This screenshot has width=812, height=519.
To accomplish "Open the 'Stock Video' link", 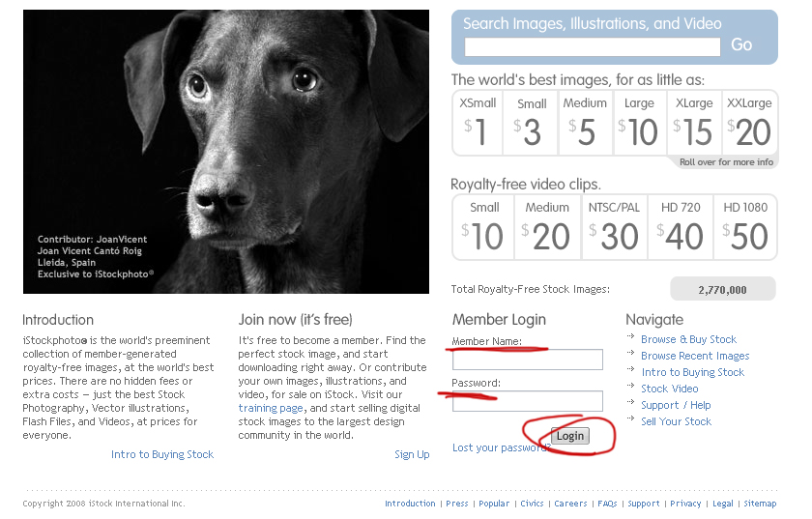I will point(670,389).
